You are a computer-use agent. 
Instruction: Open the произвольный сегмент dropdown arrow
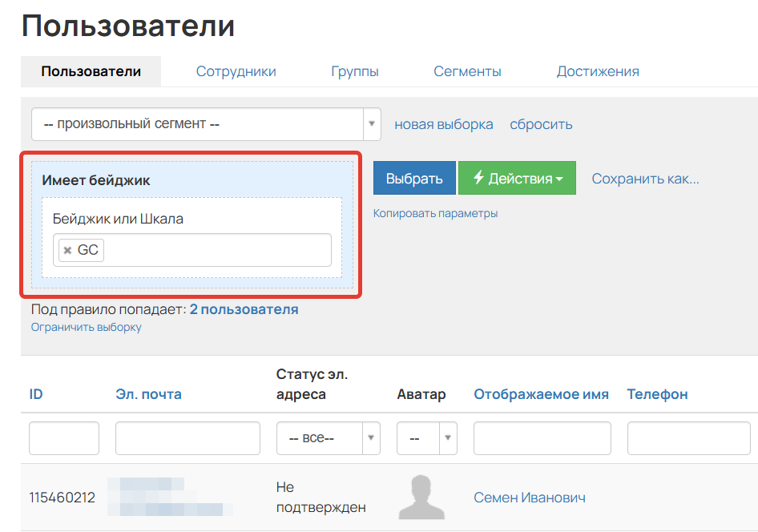(x=371, y=124)
